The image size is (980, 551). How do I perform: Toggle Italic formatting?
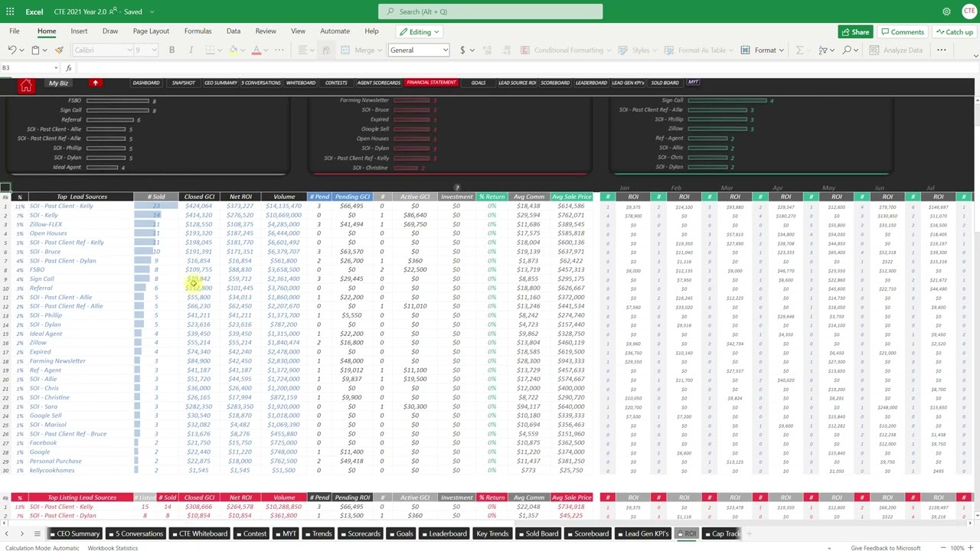tap(191, 51)
